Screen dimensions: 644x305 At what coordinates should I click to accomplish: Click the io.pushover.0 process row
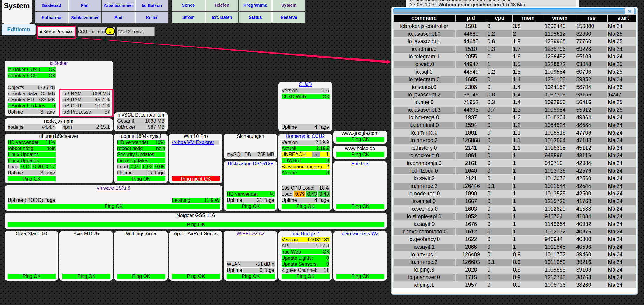pos(515,277)
